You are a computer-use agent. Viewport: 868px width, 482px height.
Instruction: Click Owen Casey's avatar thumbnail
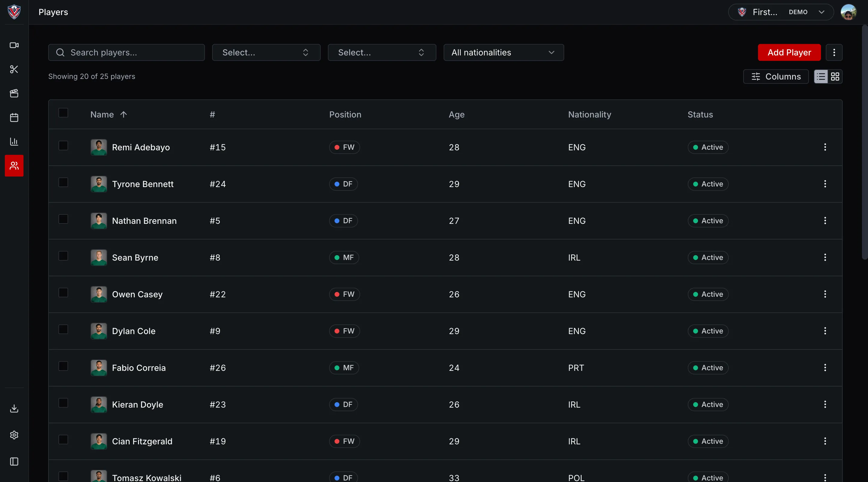99,294
